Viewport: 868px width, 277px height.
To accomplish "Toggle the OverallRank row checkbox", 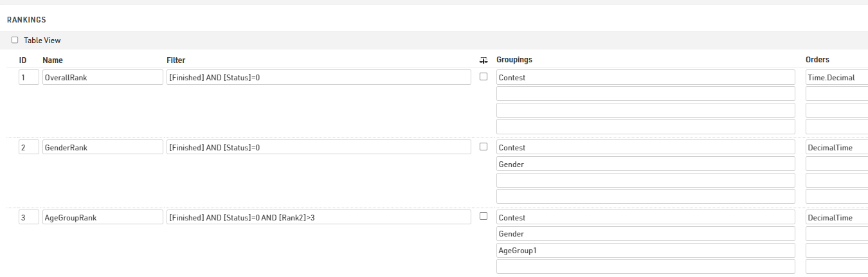I will point(484,77).
